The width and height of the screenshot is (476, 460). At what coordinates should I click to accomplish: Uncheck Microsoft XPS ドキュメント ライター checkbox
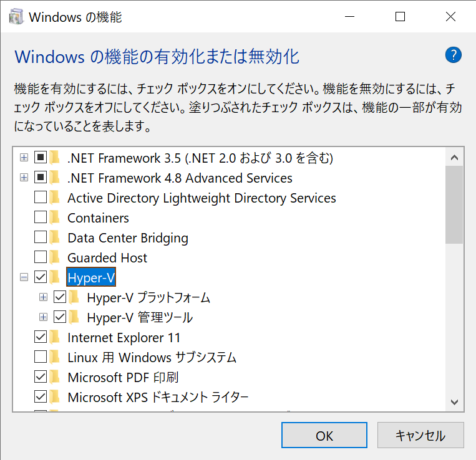point(41,396)
